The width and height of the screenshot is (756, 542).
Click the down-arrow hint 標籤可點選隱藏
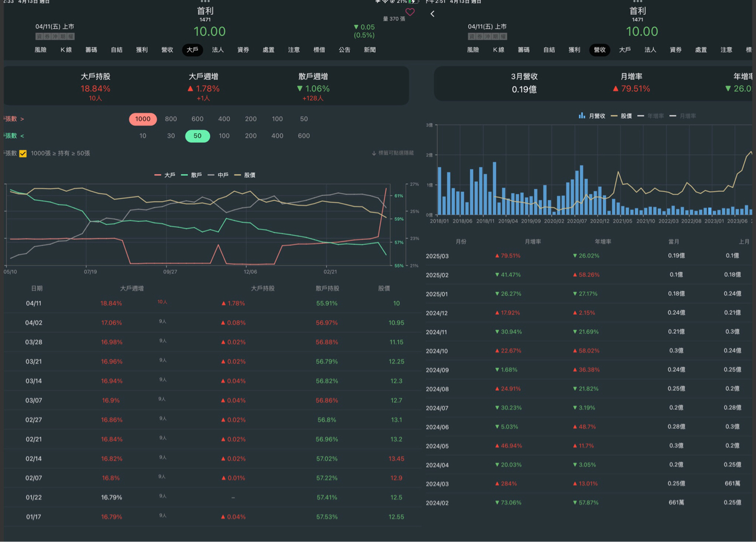coord(393,153)
